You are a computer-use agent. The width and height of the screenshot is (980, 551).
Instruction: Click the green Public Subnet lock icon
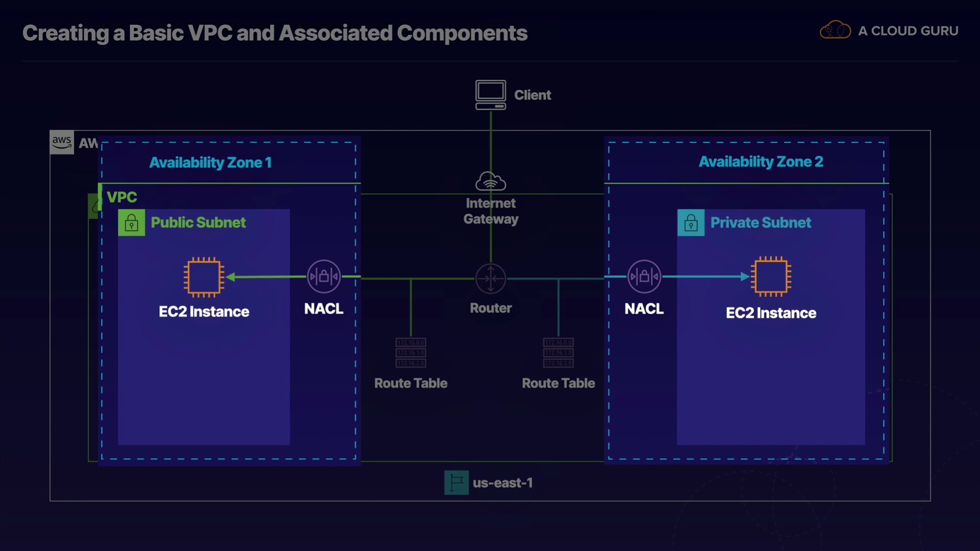[x=131, y=222]
